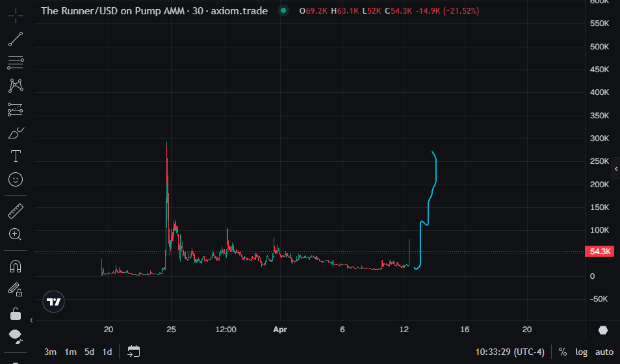Click the 300K price axis label
The image size is (620, 364).
pos(599,138)
